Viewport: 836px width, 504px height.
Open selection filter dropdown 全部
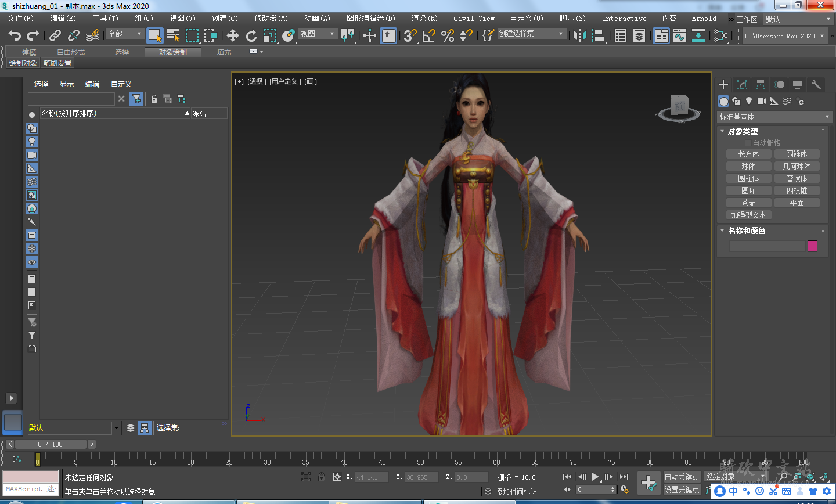tap(125, 34)
